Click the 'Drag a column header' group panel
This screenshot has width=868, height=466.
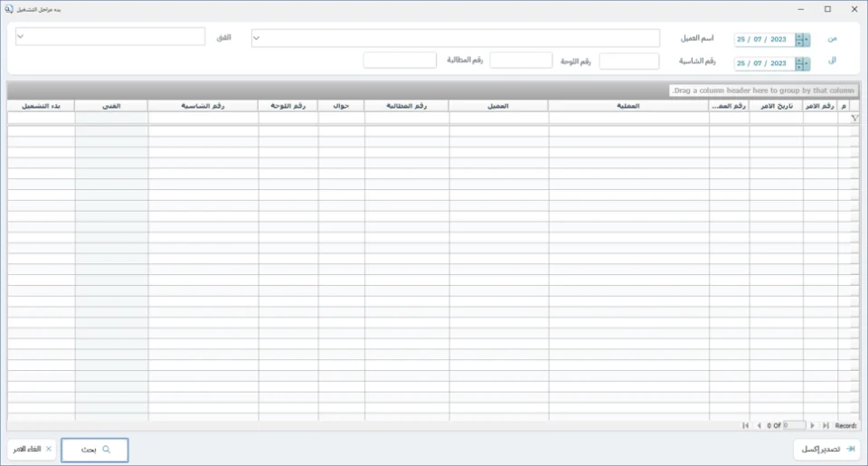(763, 90)
